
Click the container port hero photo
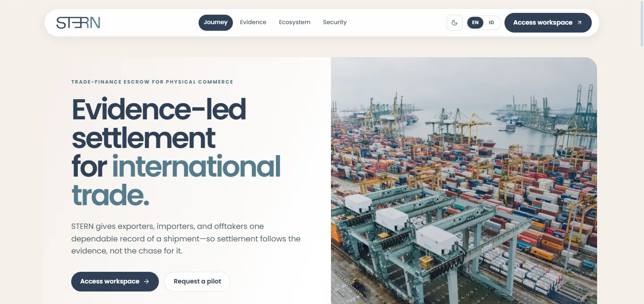click(464, 181)
